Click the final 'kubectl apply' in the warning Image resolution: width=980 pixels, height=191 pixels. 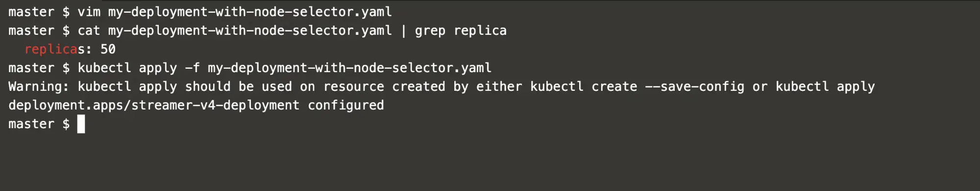coord(825,86)
